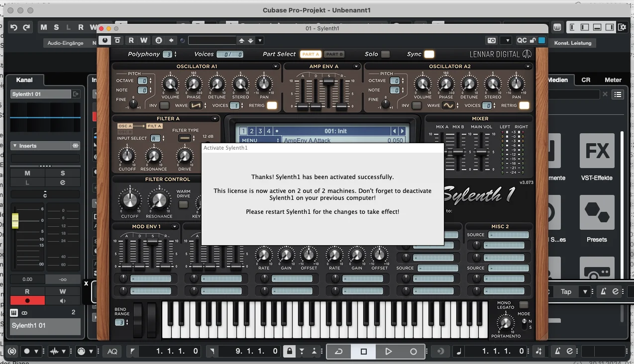
Task: Start playback with the Play button
Action: pyautogui.click(x=389, y=352)
